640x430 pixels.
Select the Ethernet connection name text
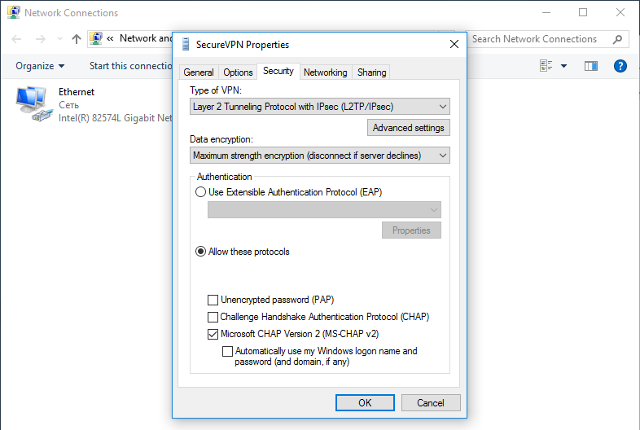click(76, 92)
